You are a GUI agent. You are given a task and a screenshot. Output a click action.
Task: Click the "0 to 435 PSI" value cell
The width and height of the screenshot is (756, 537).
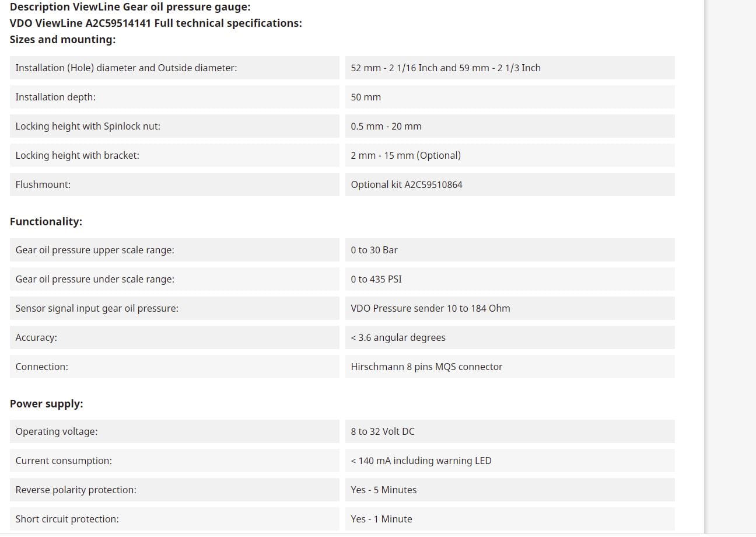click(x=376, y=279)
